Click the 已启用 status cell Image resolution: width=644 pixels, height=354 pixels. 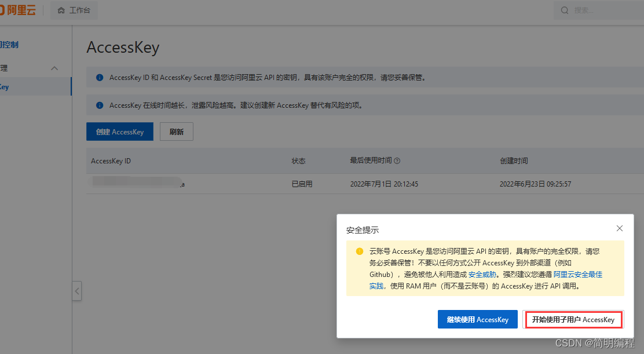click(302, 184)
